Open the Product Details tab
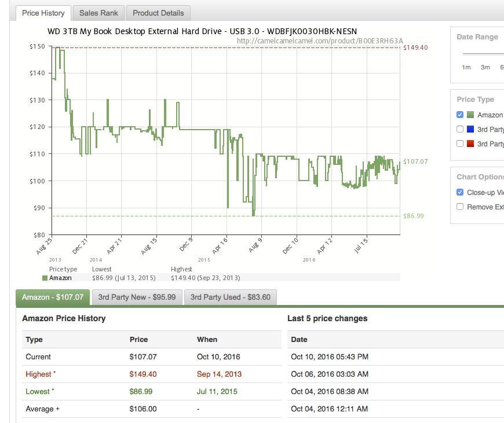This screenshot has height=423, width=504. (x=158, y=13)
